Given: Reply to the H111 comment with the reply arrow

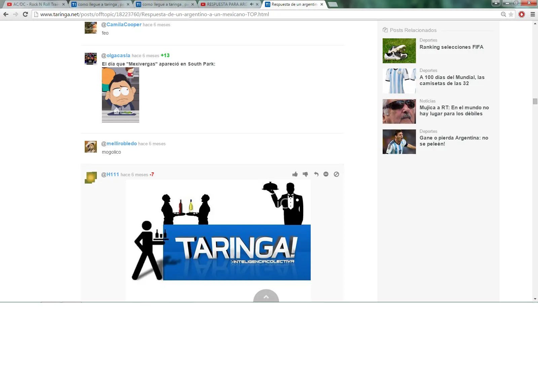Looking at the screenshot, I should click(316, 174).
